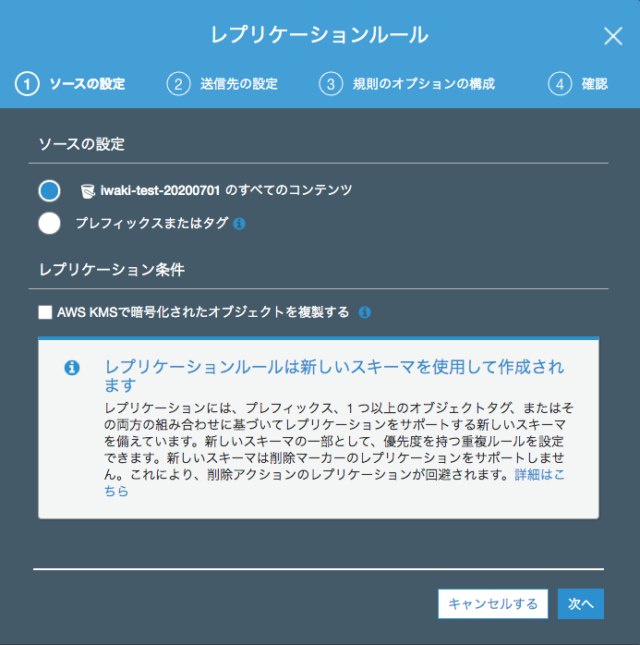Open the 詳細はこちら link
The height and width of the screenshot is (645, 640).
(540, 475)
